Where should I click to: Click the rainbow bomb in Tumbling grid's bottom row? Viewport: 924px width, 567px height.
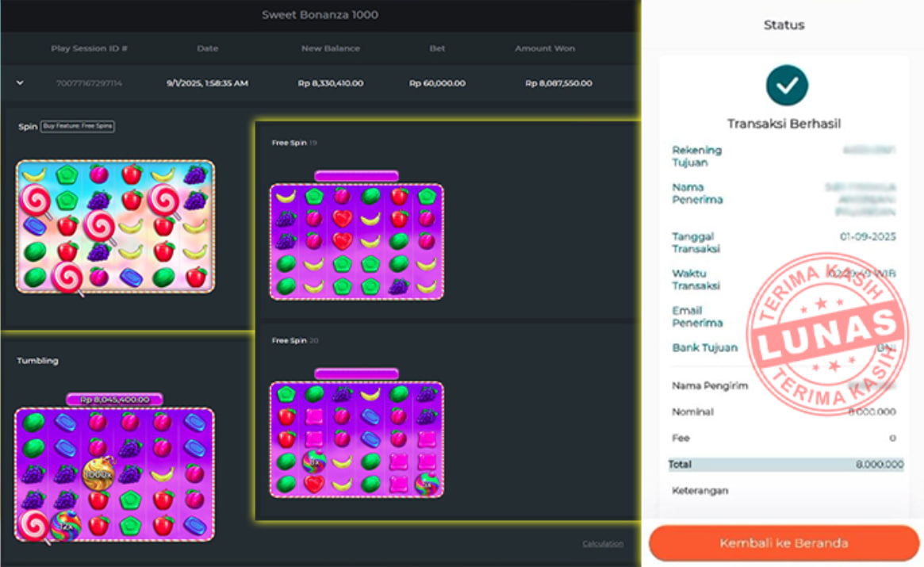coord(66,527)
